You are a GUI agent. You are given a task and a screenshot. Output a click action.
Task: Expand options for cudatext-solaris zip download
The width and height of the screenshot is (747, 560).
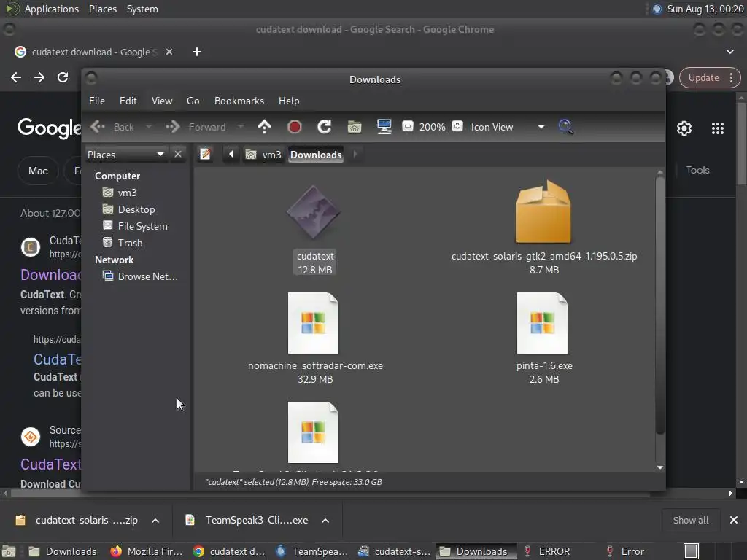[155, 521]
